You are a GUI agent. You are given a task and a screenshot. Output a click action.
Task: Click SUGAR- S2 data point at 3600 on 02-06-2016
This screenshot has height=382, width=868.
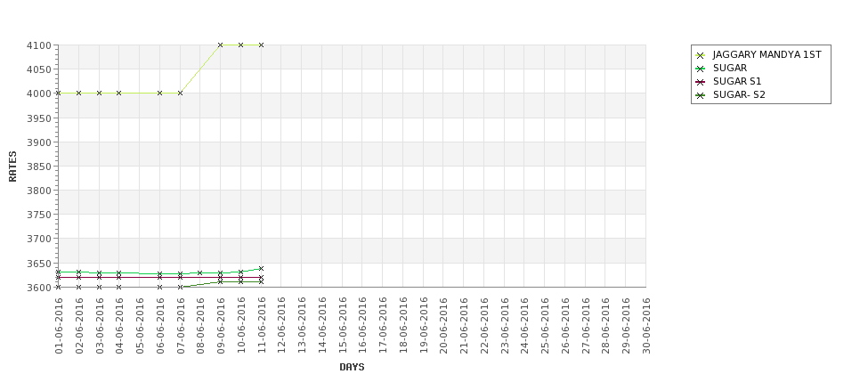78,287
